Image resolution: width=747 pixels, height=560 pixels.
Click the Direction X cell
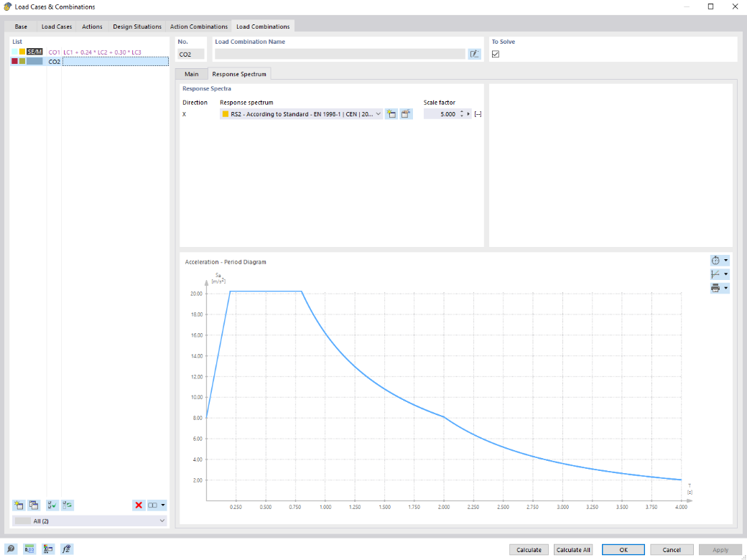185,114
